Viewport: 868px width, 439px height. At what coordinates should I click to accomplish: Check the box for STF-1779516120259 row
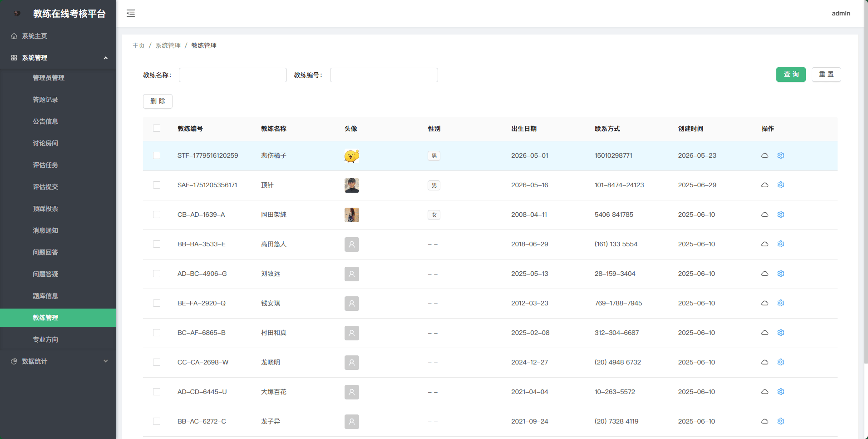tap(157, 155)
